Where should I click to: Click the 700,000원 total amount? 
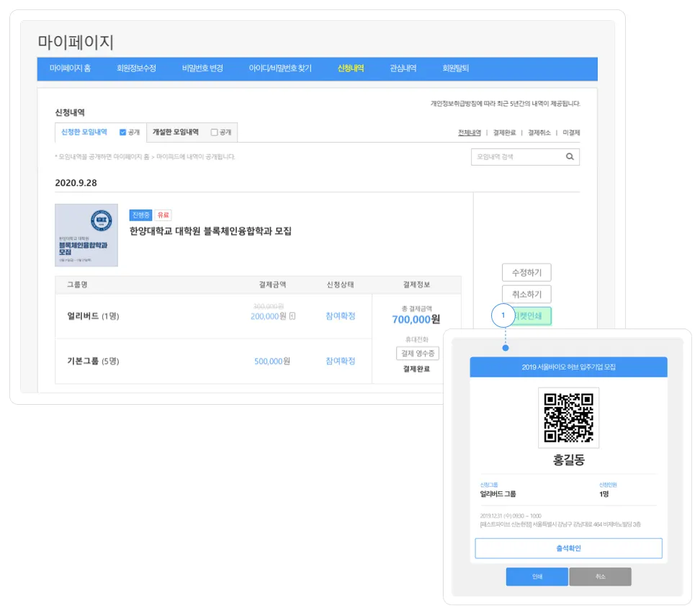click(x=416, y=320)
